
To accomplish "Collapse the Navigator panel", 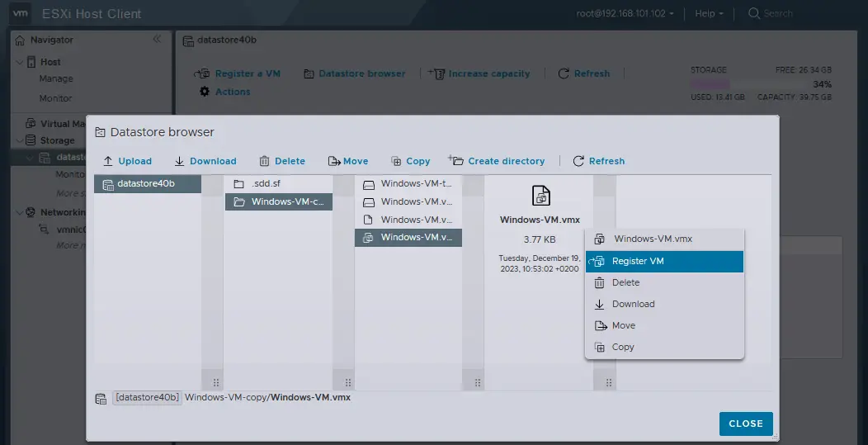I will coord(157,39).
